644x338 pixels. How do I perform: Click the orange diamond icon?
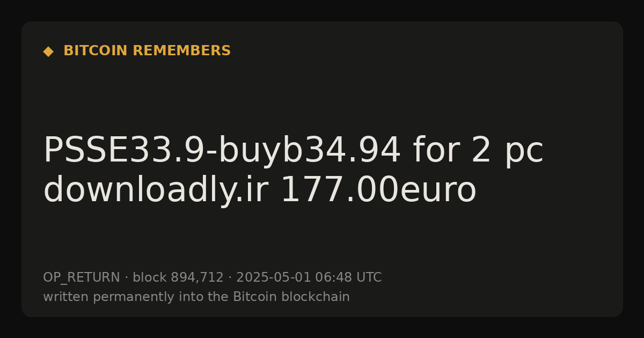(x=48, y=52)
